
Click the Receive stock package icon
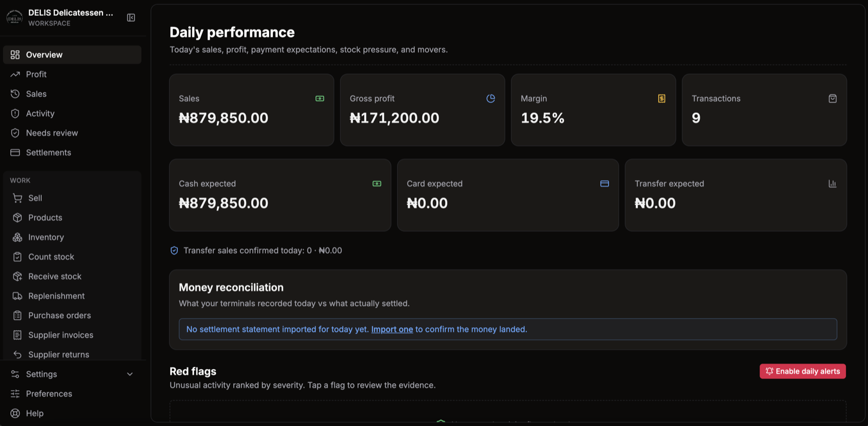pyautogui.click(x=17, y=276)
